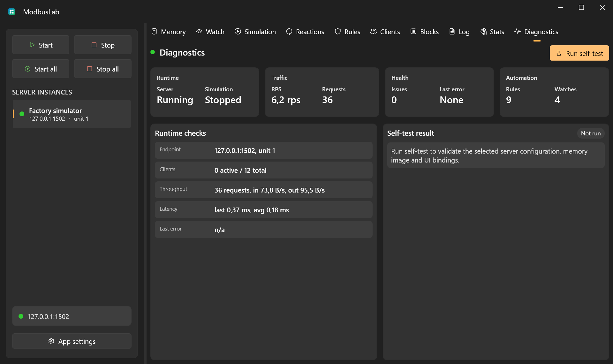Click the Last error row 'n/a'
Screen dimensions: 613x364
[264, 230]
